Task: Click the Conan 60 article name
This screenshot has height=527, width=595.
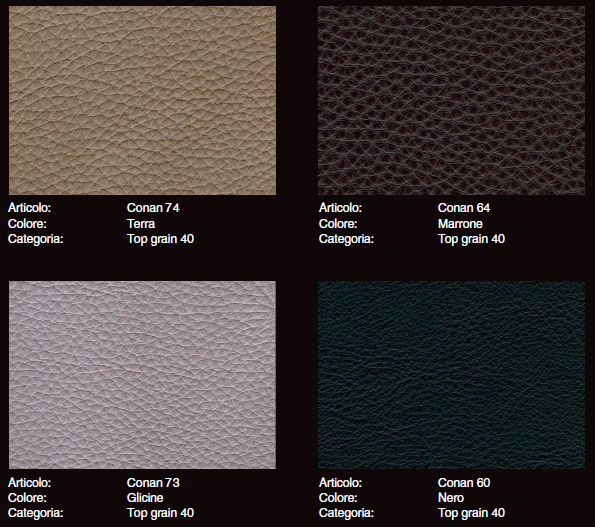Action: (464, 482)
